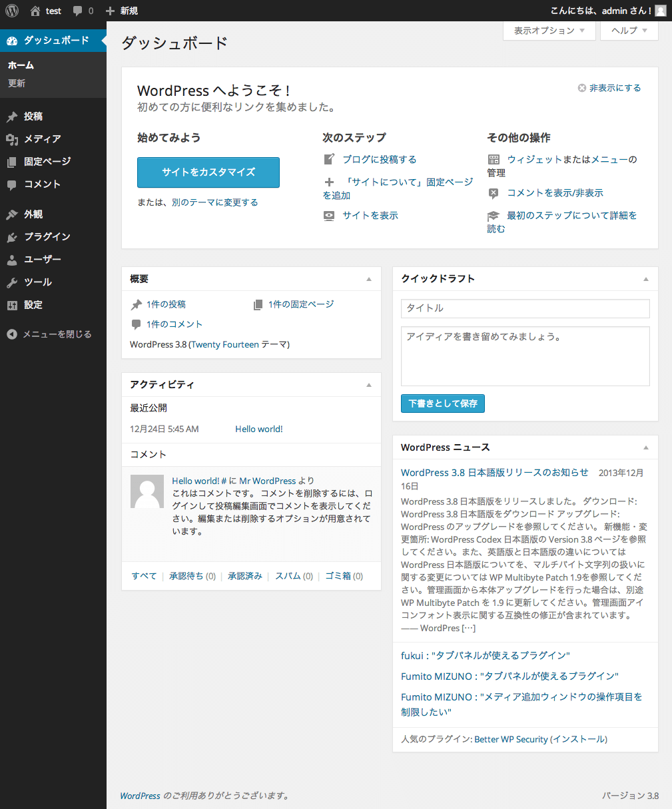Toggle comments via コメントを表示/非表示

tap(555, 193)
